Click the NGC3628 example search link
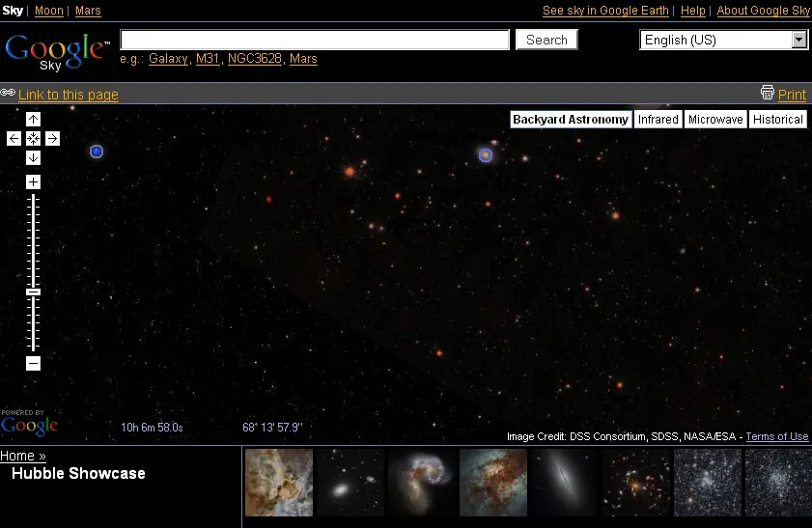This screenshot has height=528, width=812. 255,59
